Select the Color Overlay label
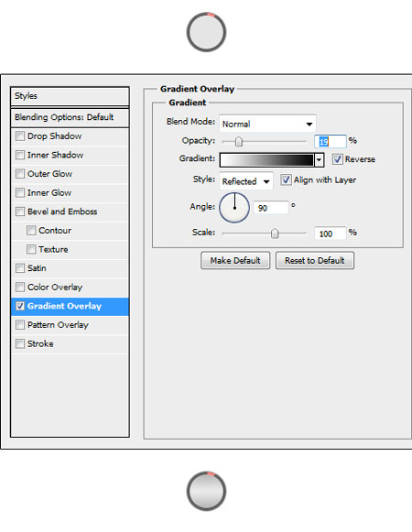The height and width of the screenshot is (532, 412). 55,287
